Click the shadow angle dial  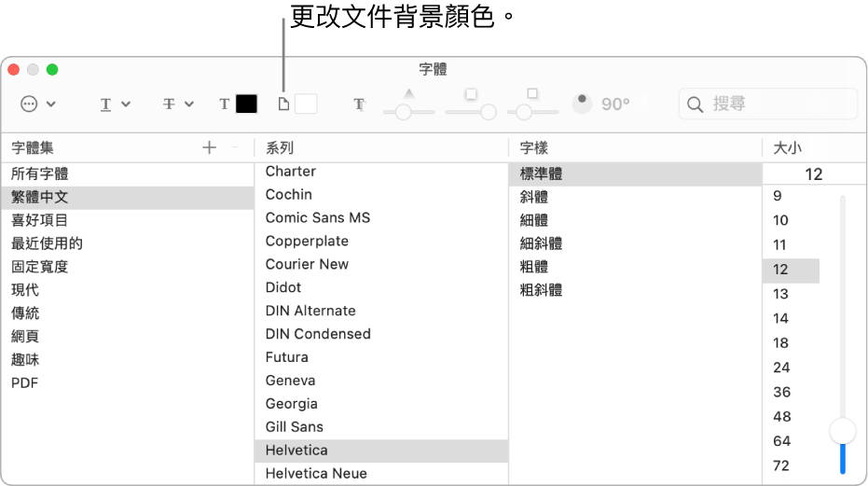[x=582, y=103]
